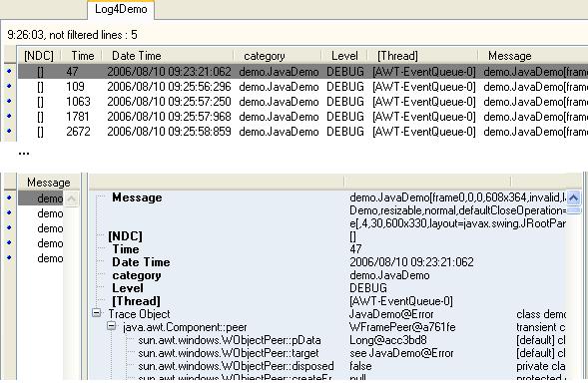Select the log row with time 47
The width and height of the screenshot is (588, 383).
point(303,72)
